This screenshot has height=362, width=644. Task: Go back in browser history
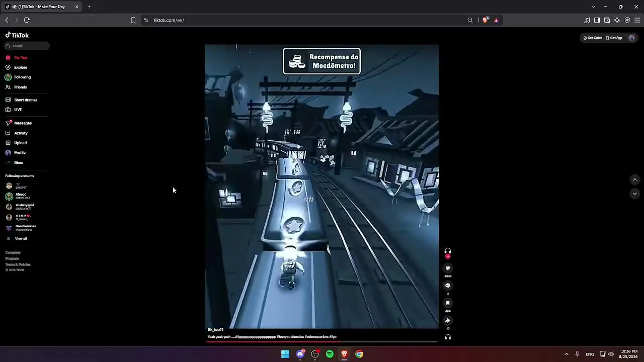point(7,20)
